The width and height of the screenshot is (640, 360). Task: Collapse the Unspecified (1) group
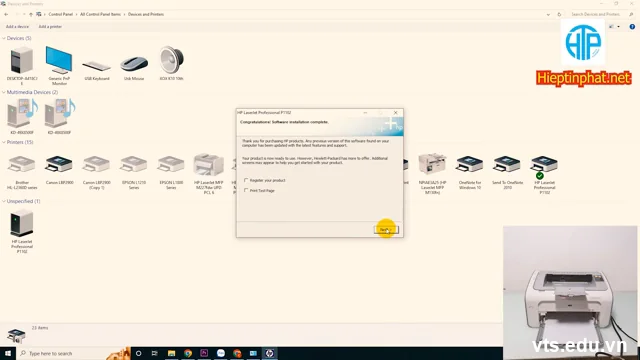(x=4, y=201)
